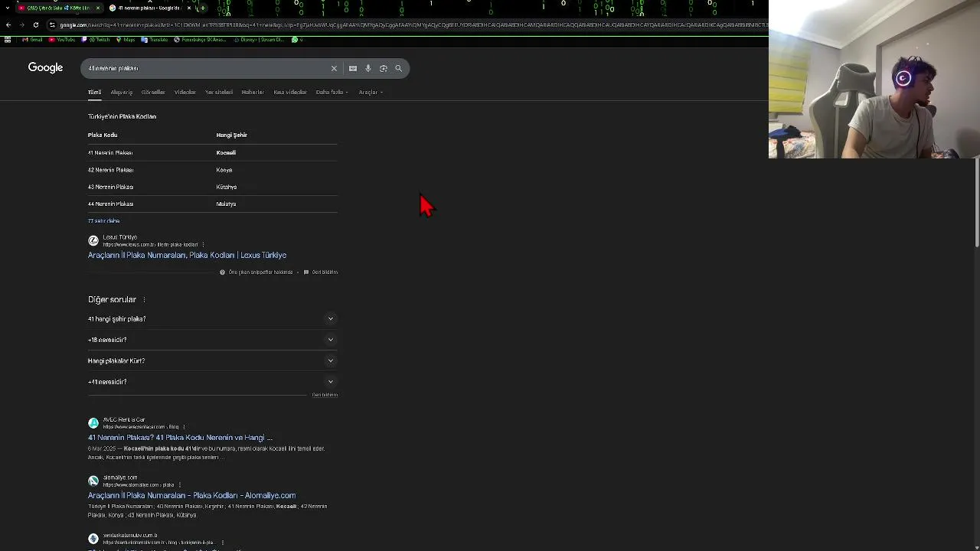
Task: Click the 'Kütahya' table cell
Action: [227, 187]
